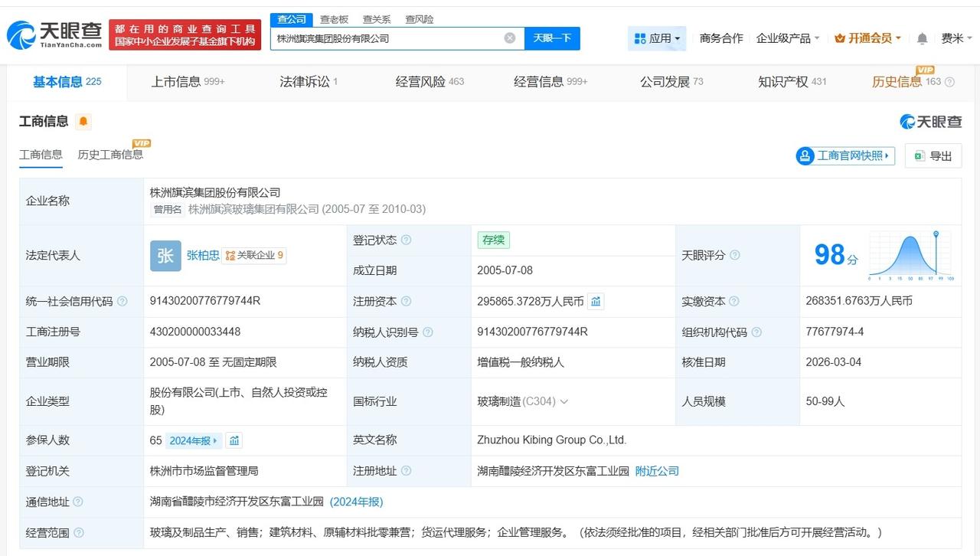Click help icon next to 天眼评分
This screenshot has width=980, height=556.
point(735,255)
